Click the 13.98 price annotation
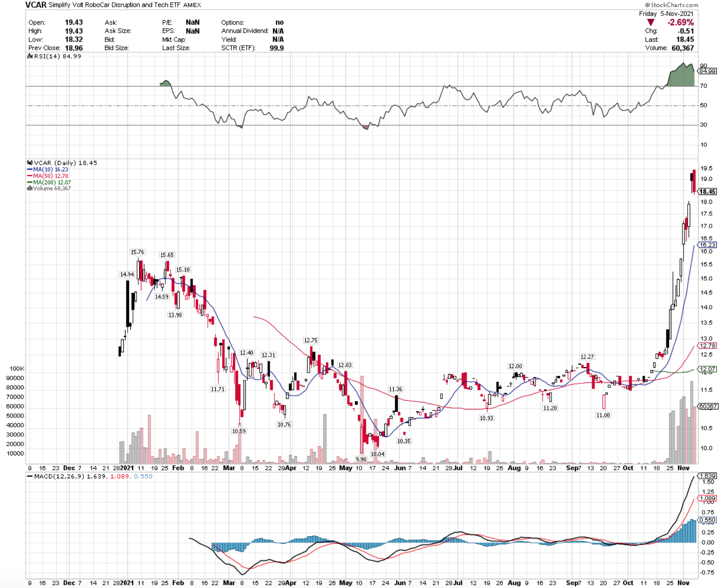Screen dimensions: 723x588 [175, 315]
